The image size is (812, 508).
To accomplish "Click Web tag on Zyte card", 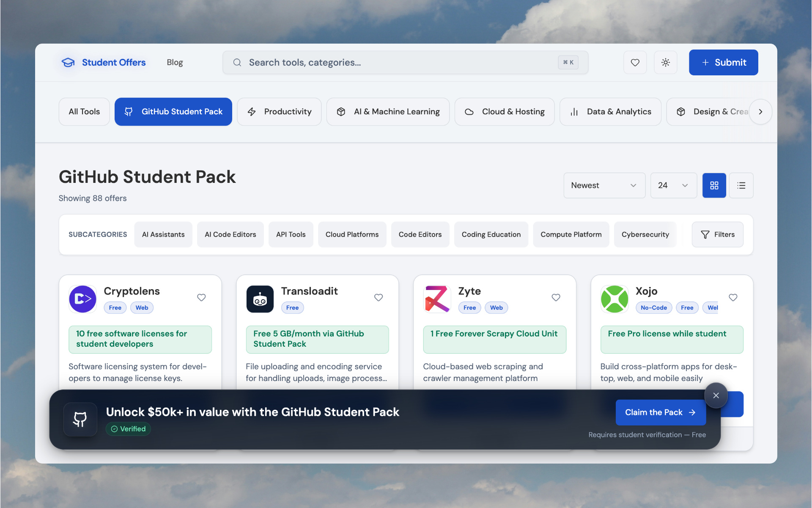I will point(496,308).
